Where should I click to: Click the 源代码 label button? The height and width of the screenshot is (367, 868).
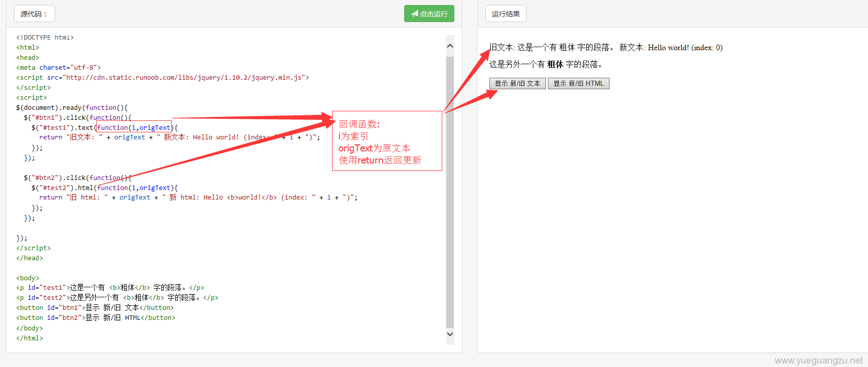[35, 14]
